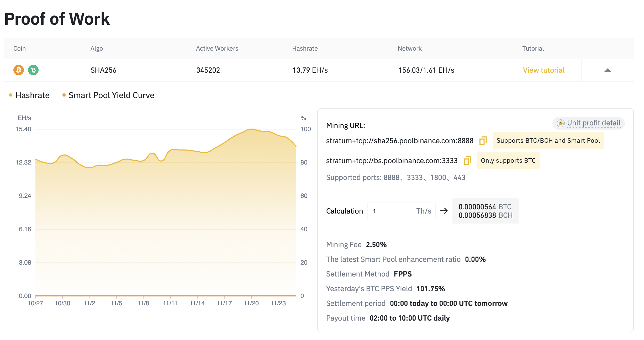Click the arrow icon next to the calculation field
644x340 pixels.
(444, 211)
